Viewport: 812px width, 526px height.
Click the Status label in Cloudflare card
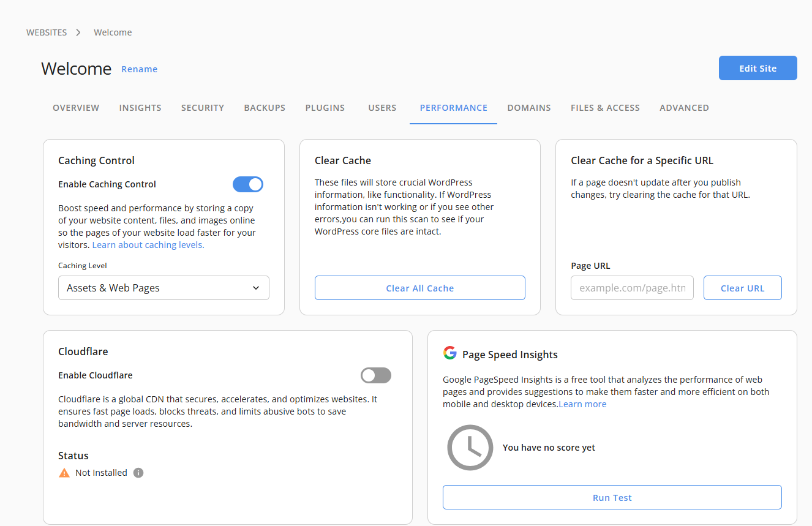[73, 456]
